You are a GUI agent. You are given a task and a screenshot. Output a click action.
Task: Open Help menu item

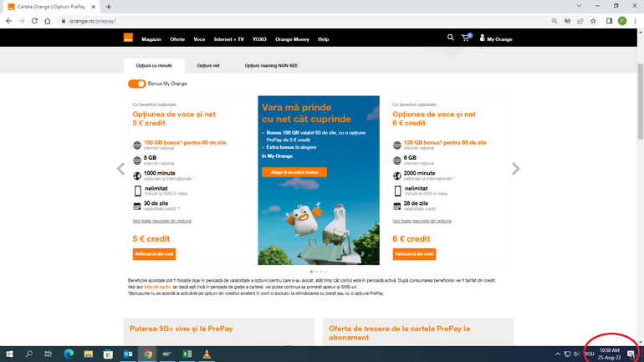pos(323,39)
